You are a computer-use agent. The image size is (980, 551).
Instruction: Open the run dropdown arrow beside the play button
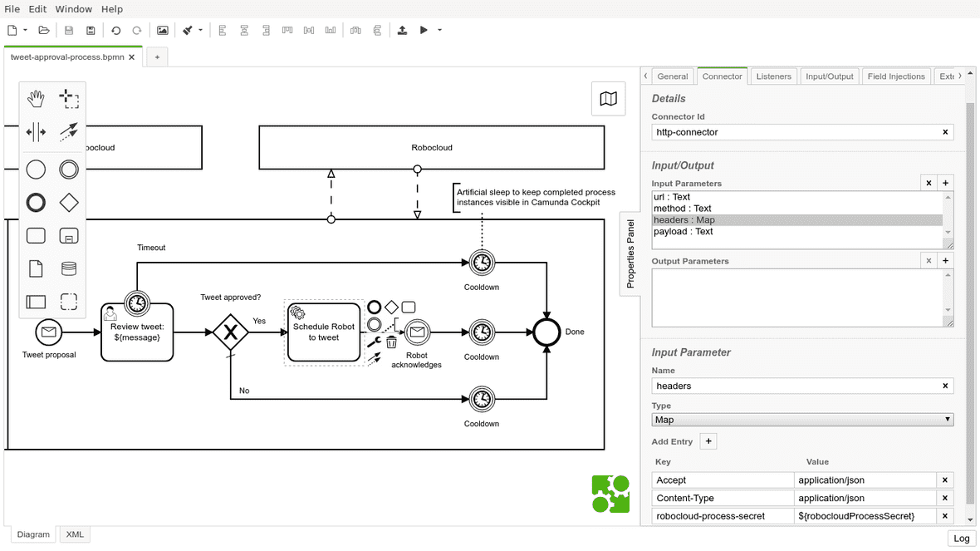tap(439, 30)
